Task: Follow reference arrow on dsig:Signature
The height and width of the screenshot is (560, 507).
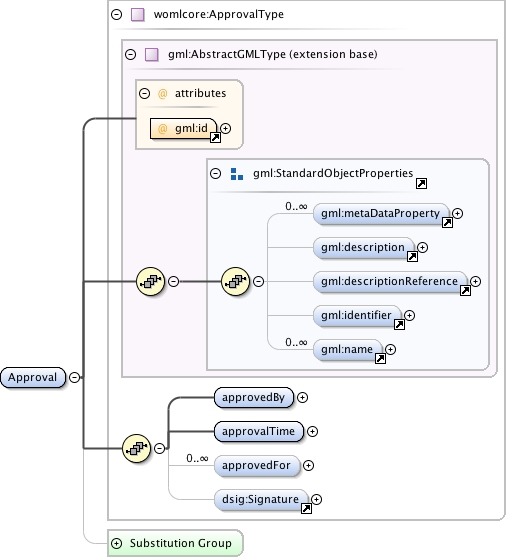Action: (x=306, y=509)
